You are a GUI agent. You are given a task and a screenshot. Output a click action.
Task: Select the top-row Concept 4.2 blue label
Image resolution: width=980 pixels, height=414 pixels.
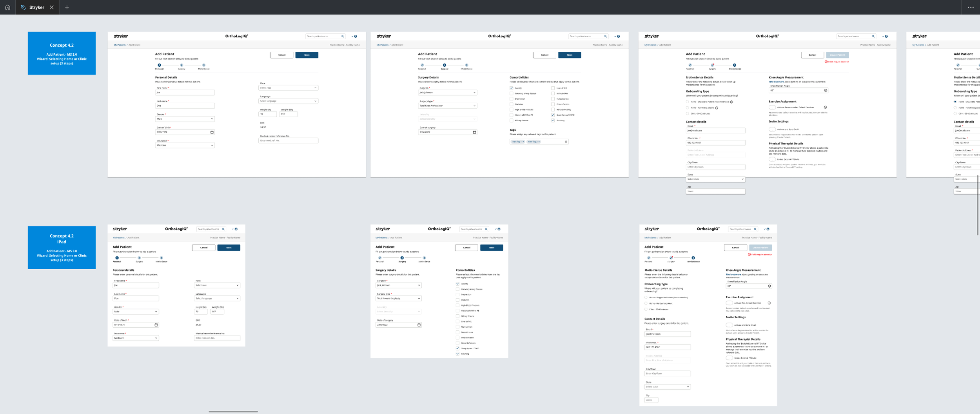[x=62, y=53]
